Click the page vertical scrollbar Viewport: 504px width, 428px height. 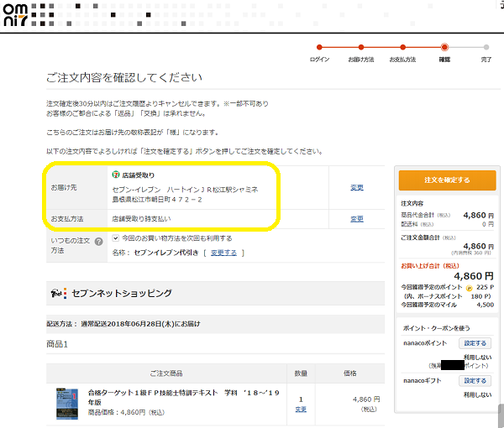coord(501,415)
